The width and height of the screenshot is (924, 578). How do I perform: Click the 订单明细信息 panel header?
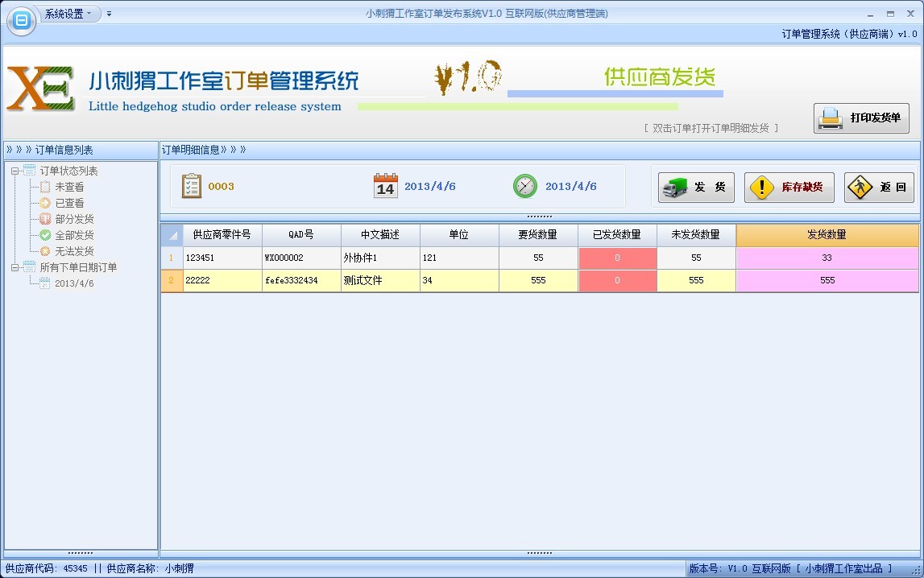[x=539, y=150]
